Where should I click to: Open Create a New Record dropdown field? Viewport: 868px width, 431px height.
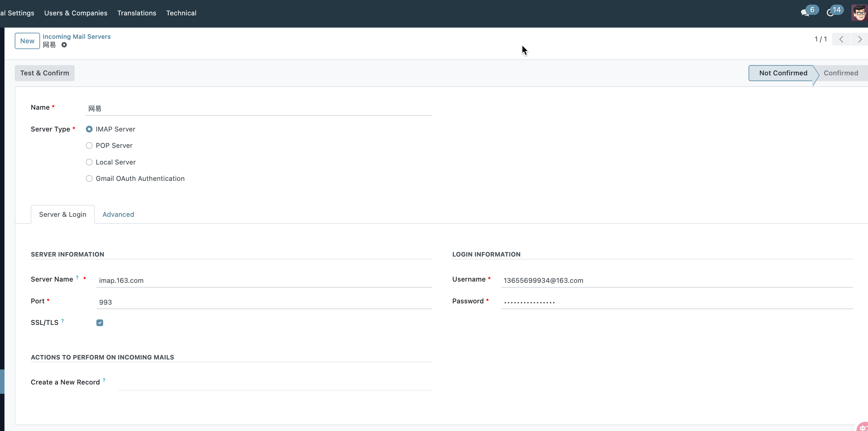click(x=274, y=383)
